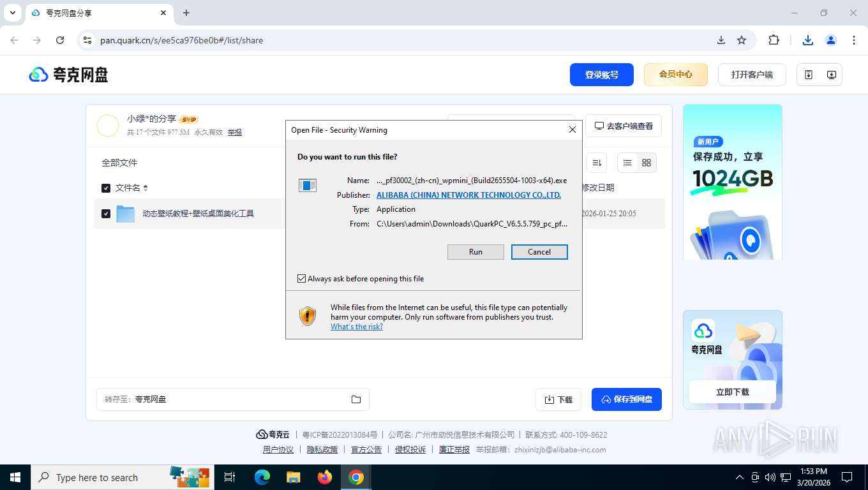Click the desktop install icon in header
The image size is (868, 490).
(x=831, y=75)
